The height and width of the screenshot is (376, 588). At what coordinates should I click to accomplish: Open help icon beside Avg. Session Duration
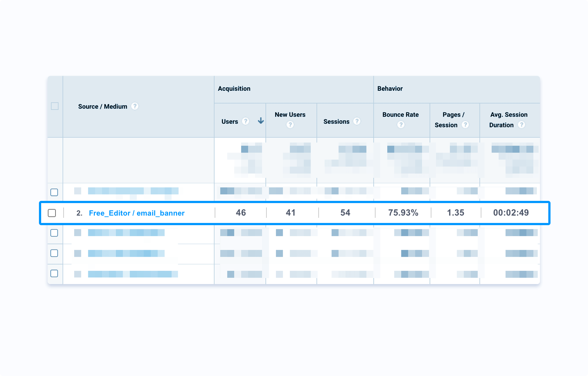point(521,125)
